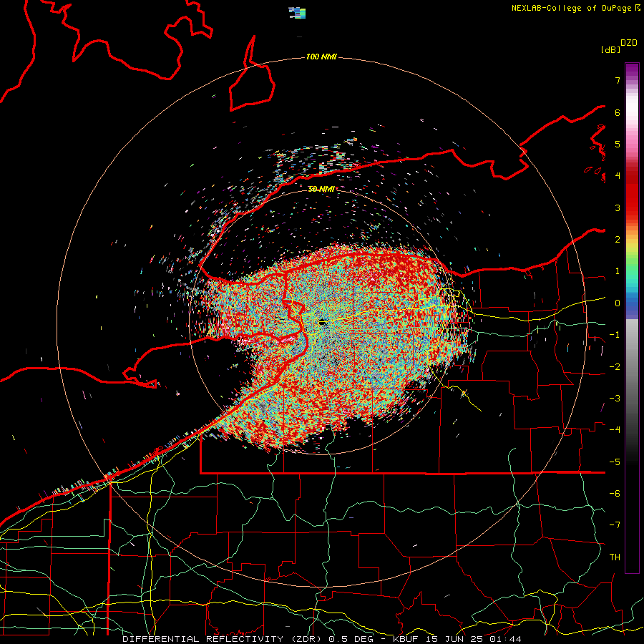Click the -5 value on the scale
The height and width of the screenshot is (644, 644).
(615, 462)
